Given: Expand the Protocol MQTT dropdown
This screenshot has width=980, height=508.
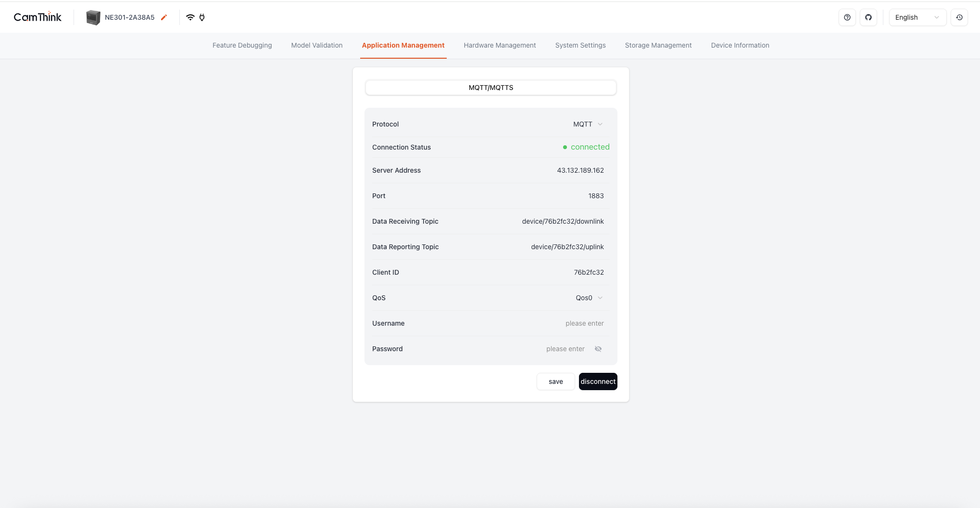Looking at the screenshot, I should (588, 124).
